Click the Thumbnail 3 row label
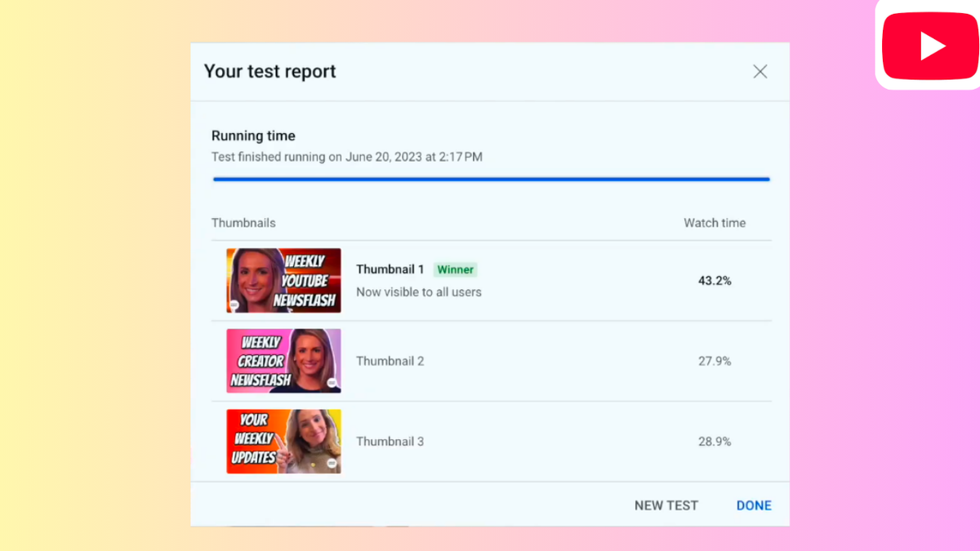Screen dimensions: 980x551 tap(390, 441)
